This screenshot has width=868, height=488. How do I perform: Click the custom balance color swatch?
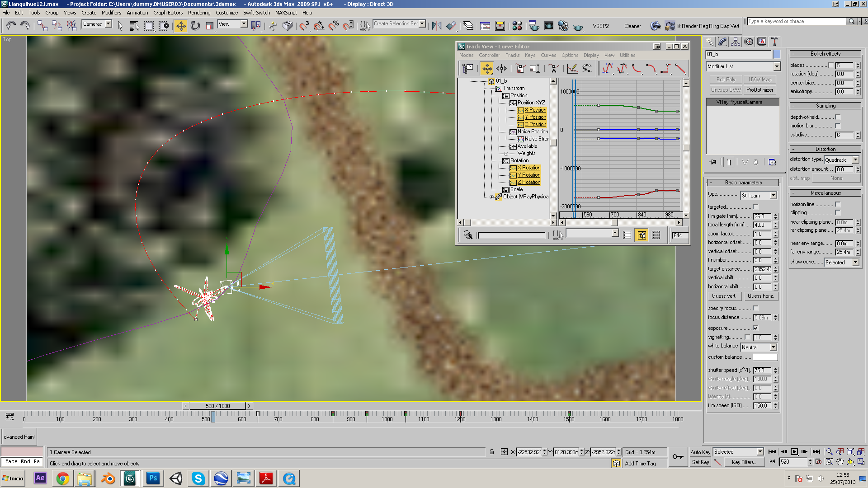tap(765, 357)
